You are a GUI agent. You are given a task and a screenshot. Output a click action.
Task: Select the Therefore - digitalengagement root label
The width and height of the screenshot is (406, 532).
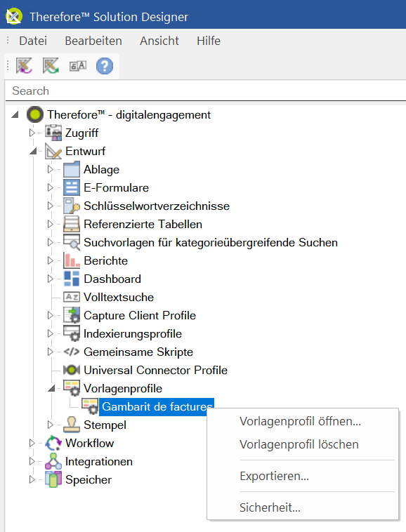129,114
